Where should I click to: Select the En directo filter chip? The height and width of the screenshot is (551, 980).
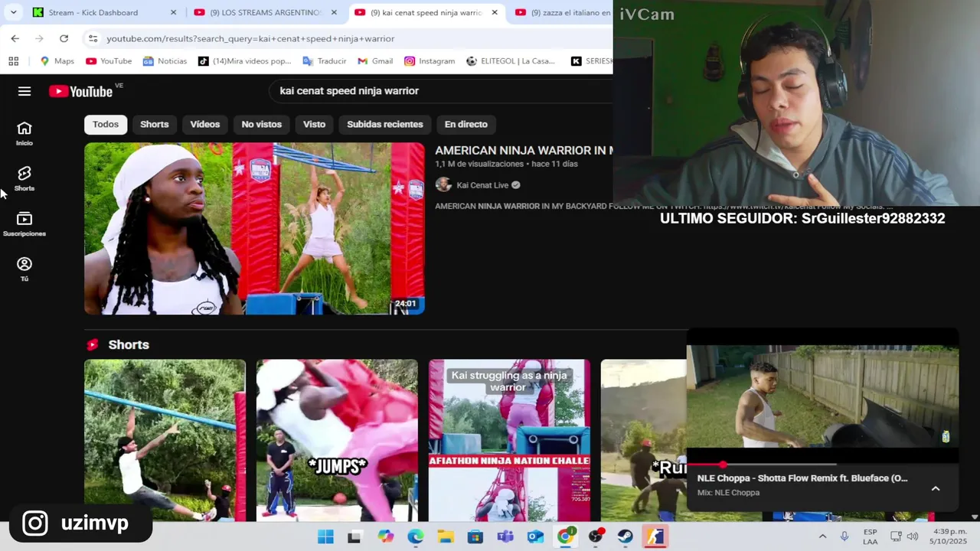[465, 124]
